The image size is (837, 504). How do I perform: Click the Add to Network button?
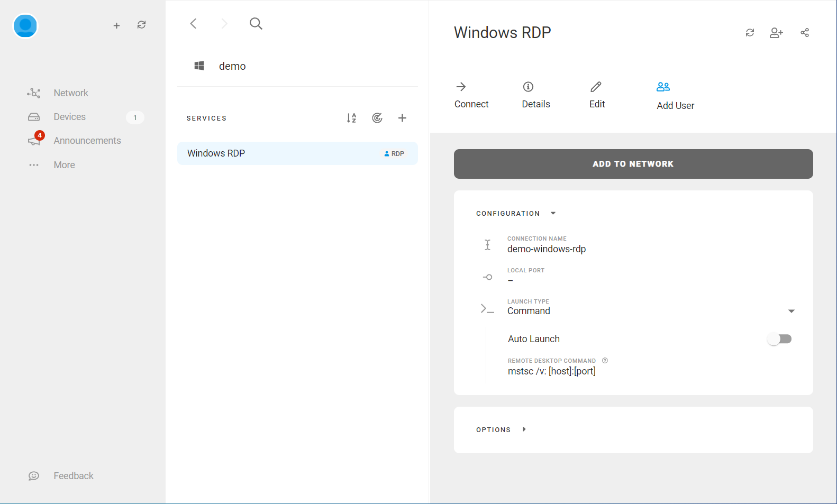(x=633, y=164)
